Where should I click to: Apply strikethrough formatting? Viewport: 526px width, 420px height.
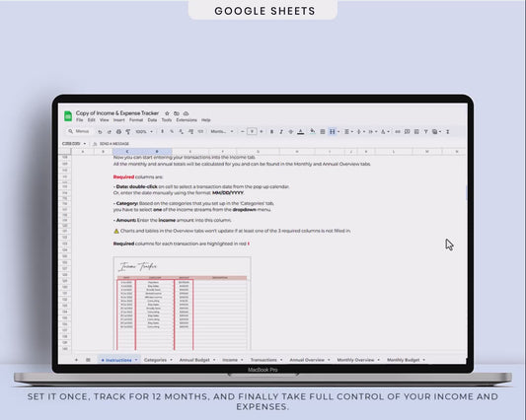291,132
